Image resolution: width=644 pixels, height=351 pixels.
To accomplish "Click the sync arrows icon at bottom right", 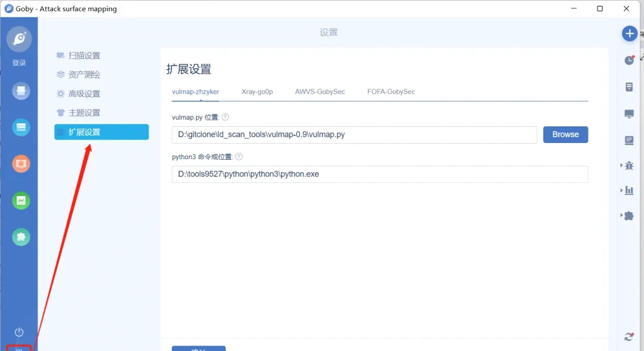I will [x=629, y=337].
